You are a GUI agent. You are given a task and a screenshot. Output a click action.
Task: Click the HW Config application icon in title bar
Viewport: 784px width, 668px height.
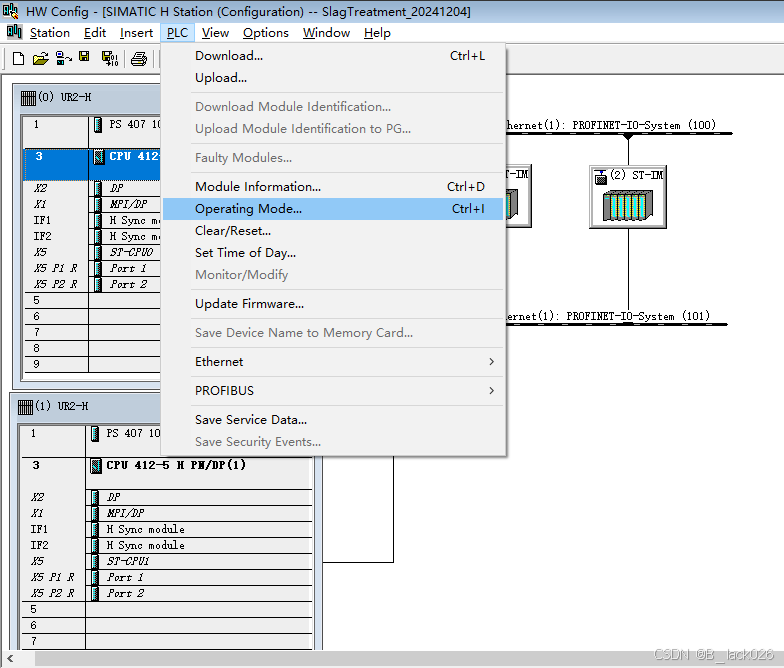pyautogui.click(x=10, y=10)
